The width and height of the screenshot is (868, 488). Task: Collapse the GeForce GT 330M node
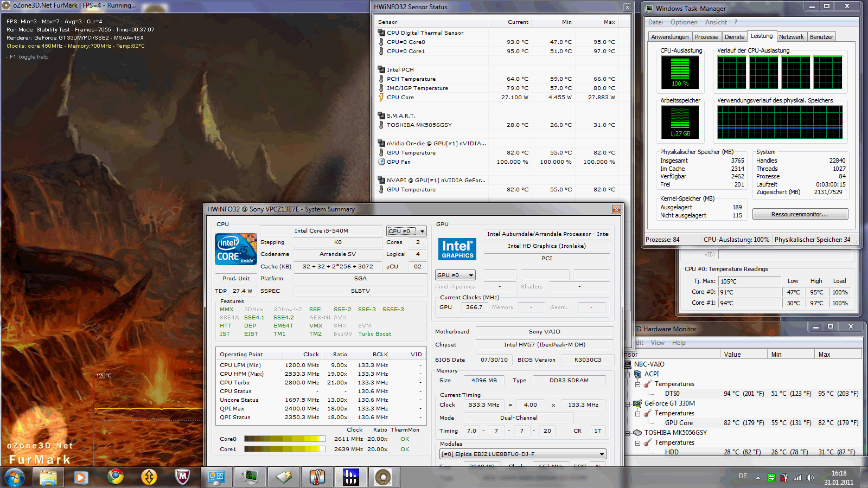click(628, 403)
